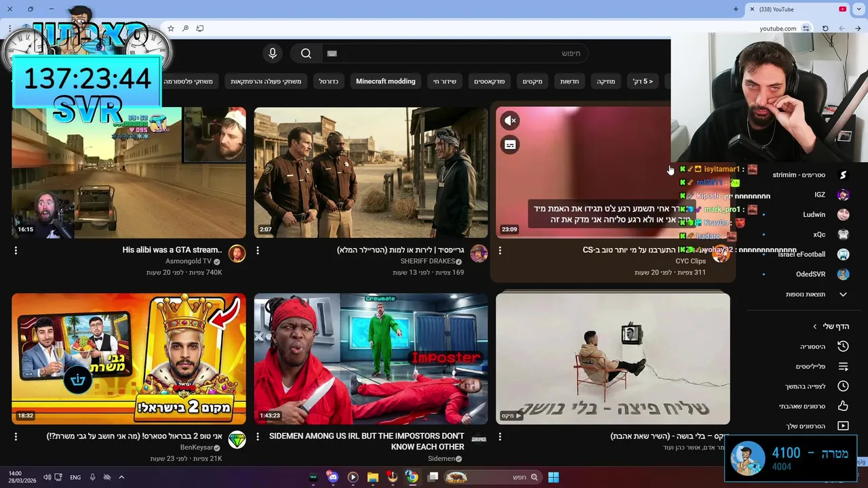Select the חדשות filter chip
Viewport: 868px width, 488px height.
pyautogui.click(x=570, y=81)
